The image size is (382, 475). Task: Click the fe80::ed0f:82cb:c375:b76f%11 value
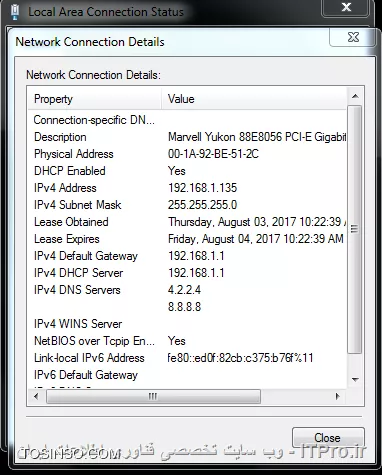[x=240, y=358]
